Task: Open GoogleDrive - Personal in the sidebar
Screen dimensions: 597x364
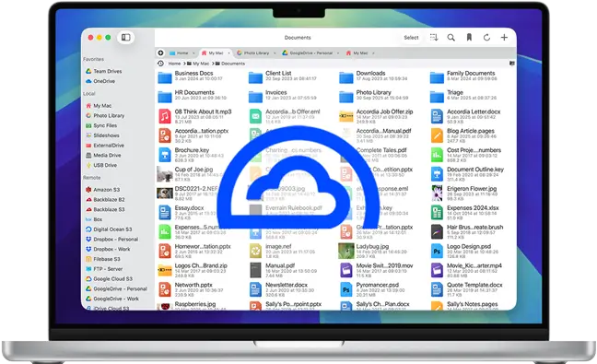Action: pos(116,288)
